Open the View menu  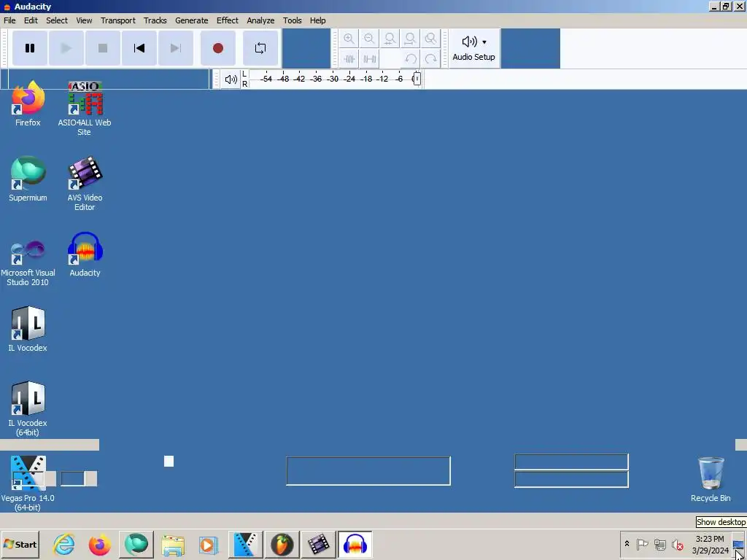click(x=84, y=20)
